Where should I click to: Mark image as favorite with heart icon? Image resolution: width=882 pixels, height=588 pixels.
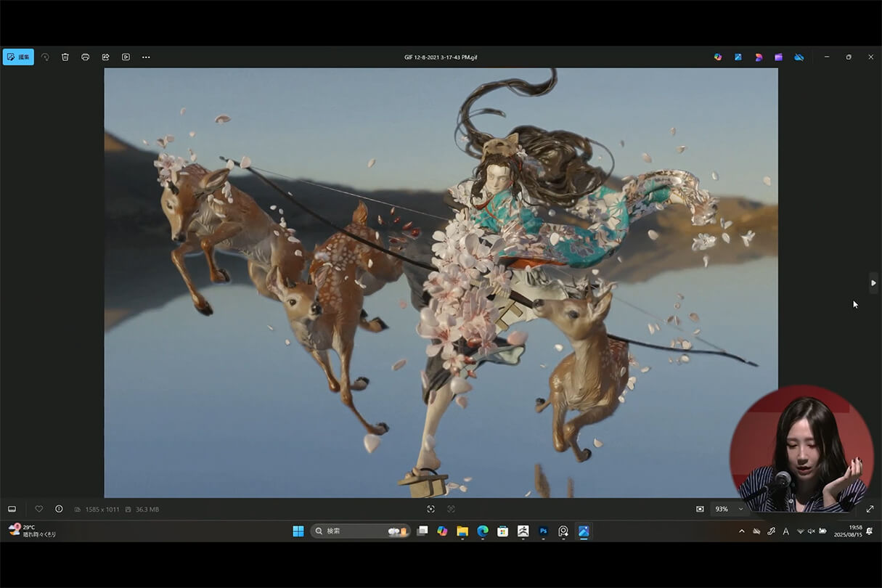[39, 509]
